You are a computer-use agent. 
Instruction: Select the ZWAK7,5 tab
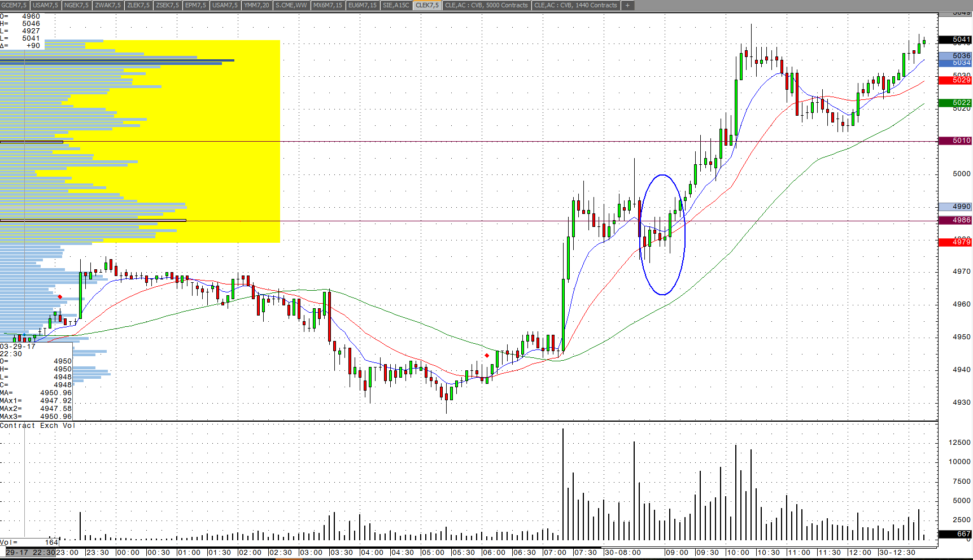(108, 5)
